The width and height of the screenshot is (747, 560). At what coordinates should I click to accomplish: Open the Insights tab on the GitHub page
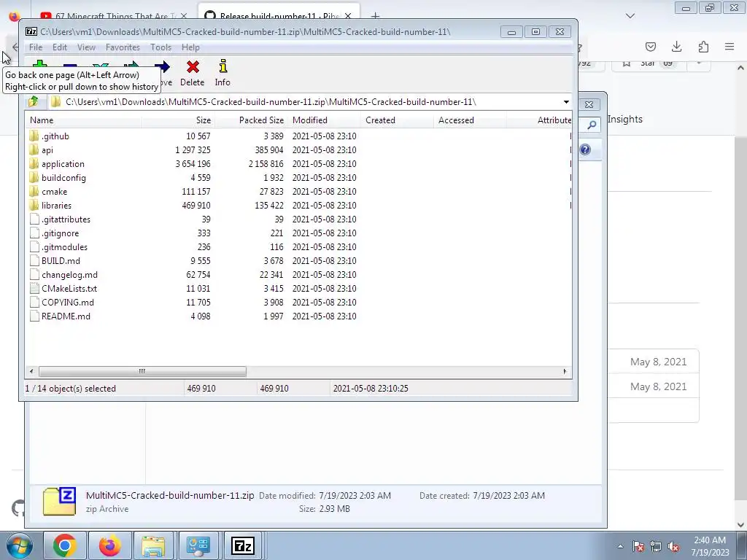click(x=625, y=120)
